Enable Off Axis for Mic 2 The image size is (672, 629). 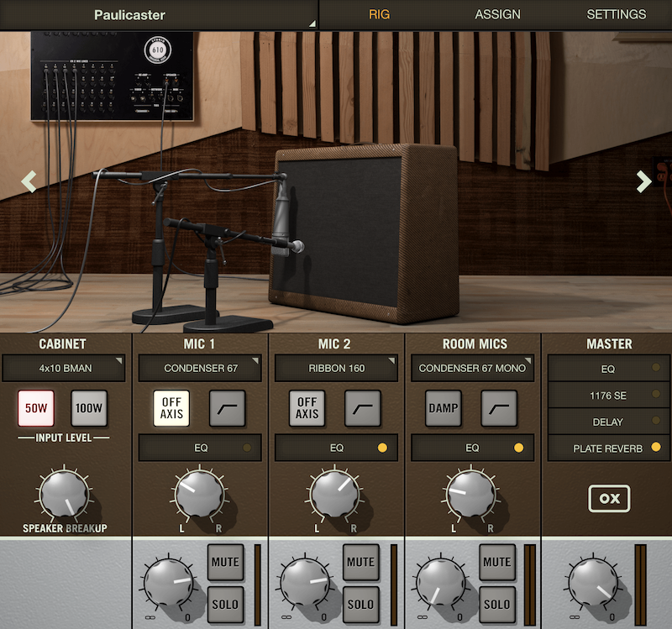pos(307,408)
